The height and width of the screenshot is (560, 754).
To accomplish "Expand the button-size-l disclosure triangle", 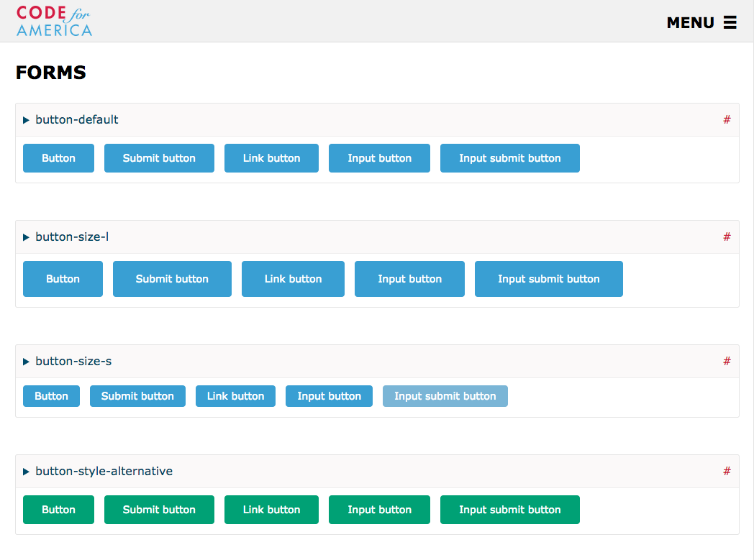I will pyautogui.click(x=26, y=237).
